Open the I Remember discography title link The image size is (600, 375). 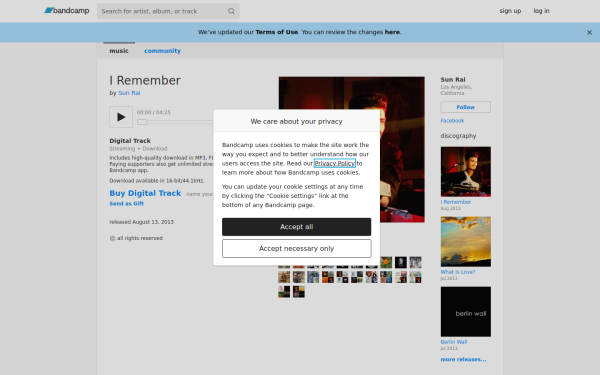click(x=456, y=202)
